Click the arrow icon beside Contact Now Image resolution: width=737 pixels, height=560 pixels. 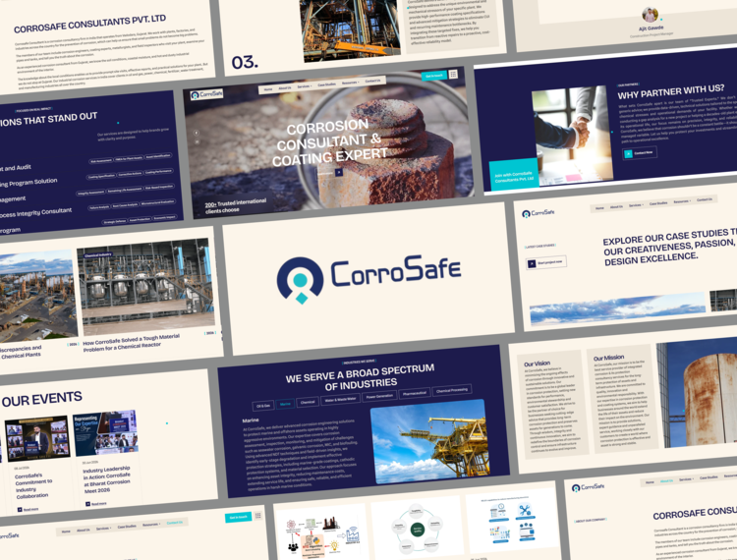pos(628,153)
